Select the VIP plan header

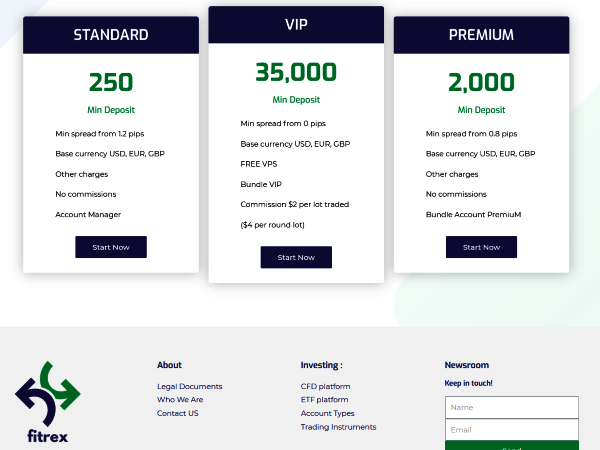[x=296, y=24]
